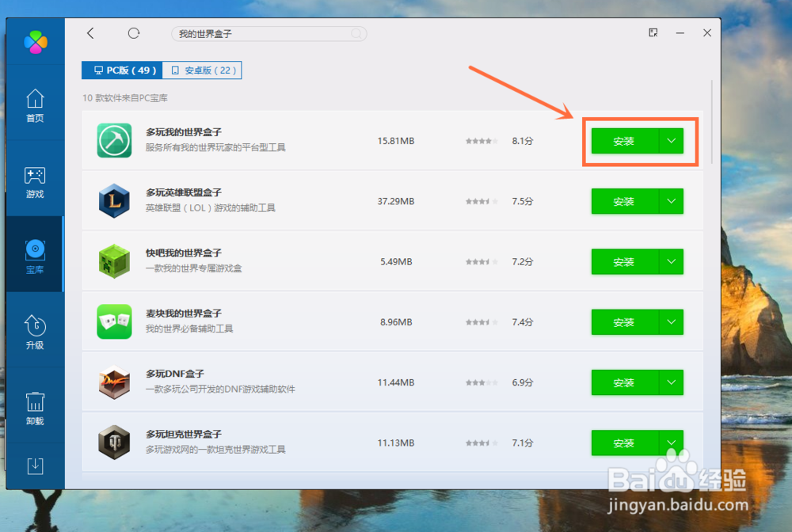This screenshot has width=792, height=532.
Task: Install 多玩英雄联盟盒子
Action: coord(625,201)
